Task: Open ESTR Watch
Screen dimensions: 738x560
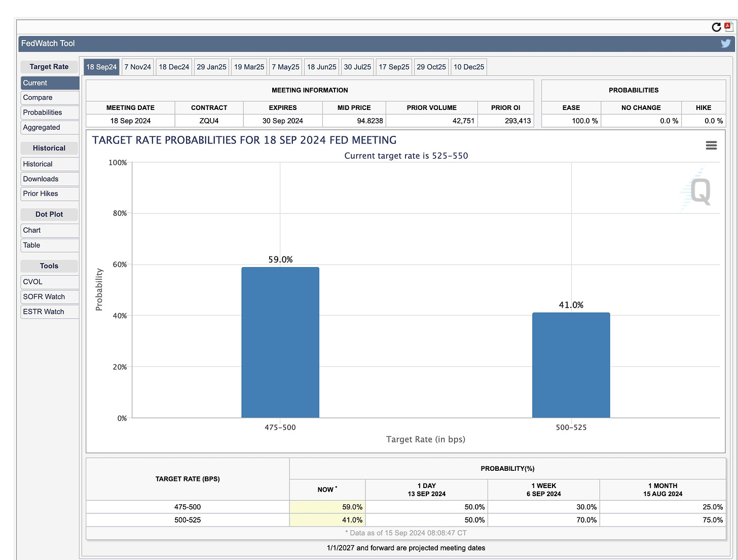Action: pyautogui.click(x=50, y=312)
